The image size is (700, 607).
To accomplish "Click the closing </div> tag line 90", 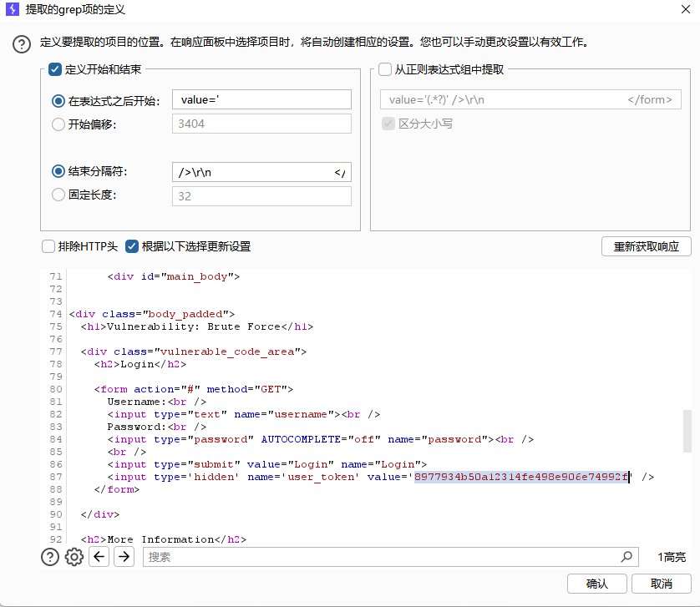I will [x=100, y=514].
